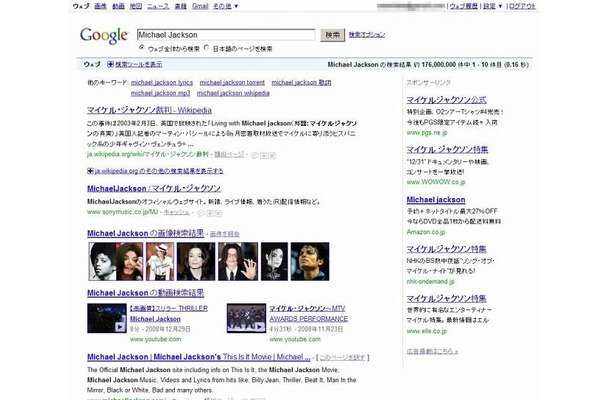This screenshot has width=610, height=400.
Task: Open the マイケル・ジャクソン裁判 Wikipedia result
Action: click(x=150, y=107)
